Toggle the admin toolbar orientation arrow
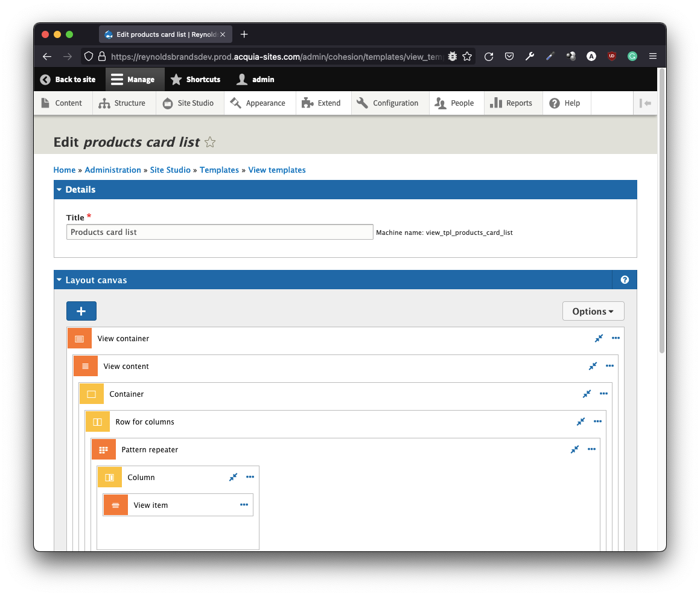The height and width of the screenshot is (596, 700). coord(646,103)
